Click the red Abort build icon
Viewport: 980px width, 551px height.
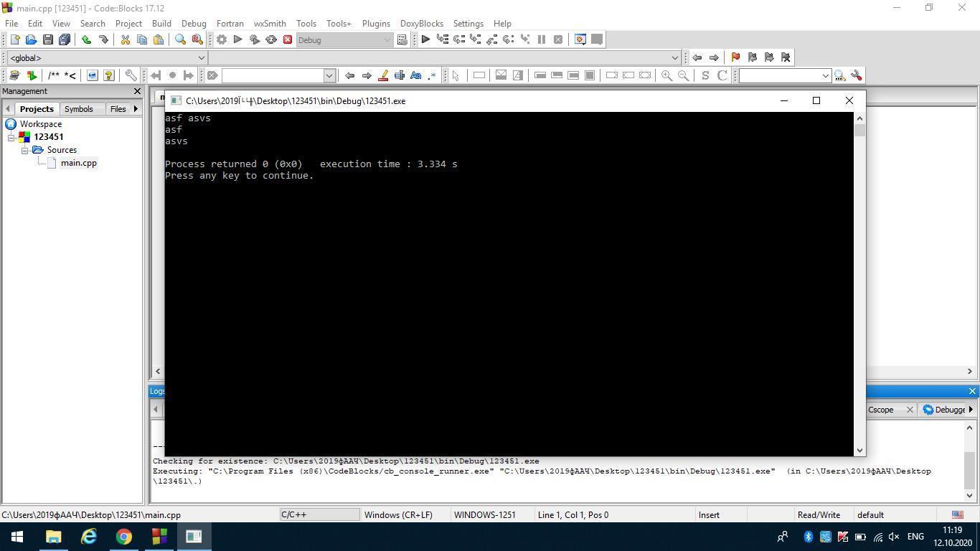(288, 40)
